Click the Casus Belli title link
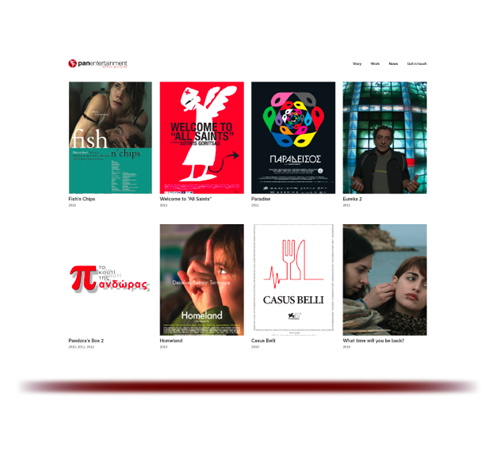Screen dimensions: 500x453 [263, 341]
